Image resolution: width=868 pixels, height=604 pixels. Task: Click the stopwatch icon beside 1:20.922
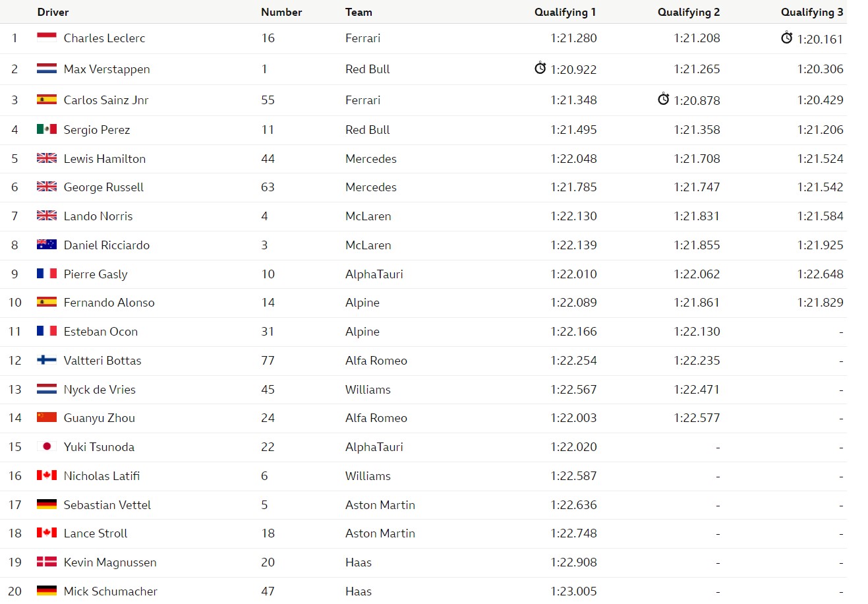click(x=540, y=68)
